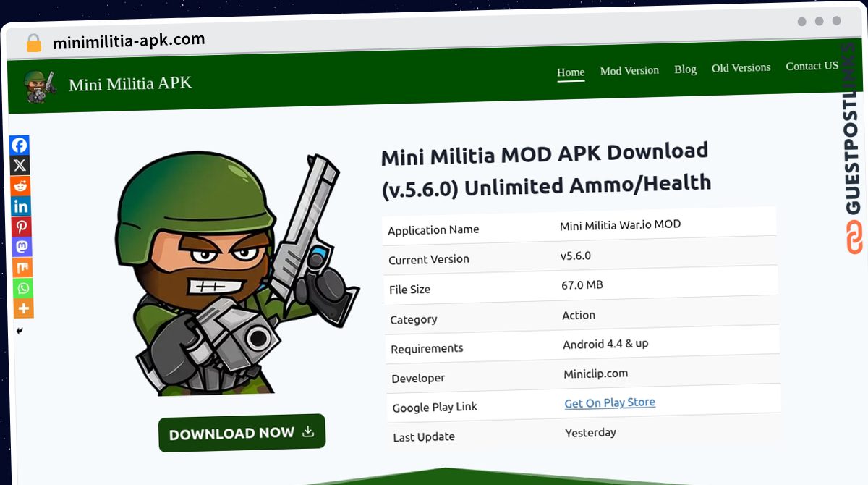
Task: Click the X (Twitter) share icon
Action: (20, 165)
